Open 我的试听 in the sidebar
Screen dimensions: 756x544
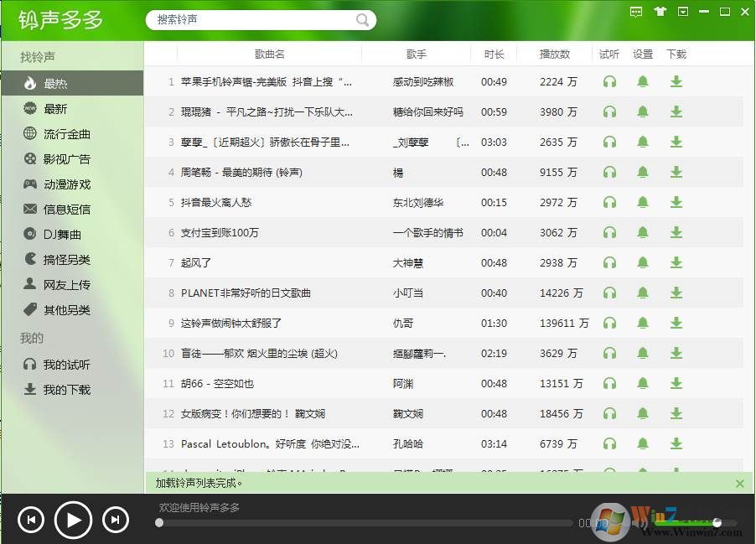54,364
